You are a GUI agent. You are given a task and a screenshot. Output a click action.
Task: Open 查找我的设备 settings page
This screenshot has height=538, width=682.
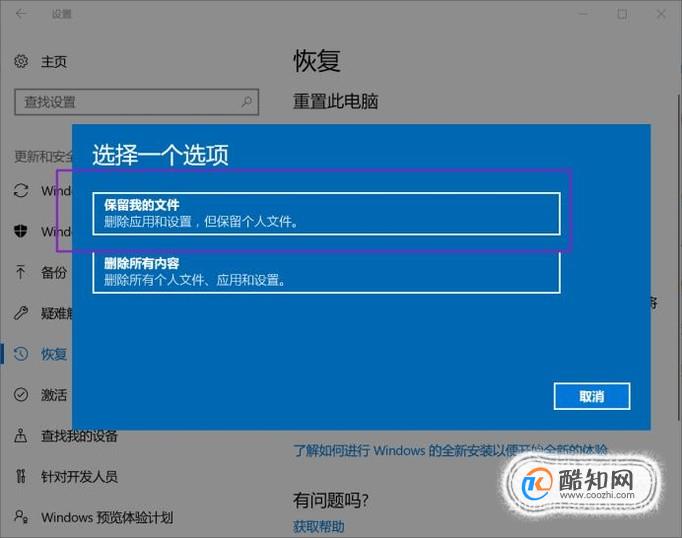pos(79,436)
